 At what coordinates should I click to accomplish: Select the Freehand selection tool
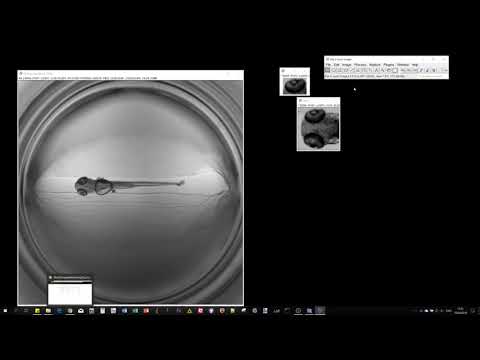click(x=346, y=70)
